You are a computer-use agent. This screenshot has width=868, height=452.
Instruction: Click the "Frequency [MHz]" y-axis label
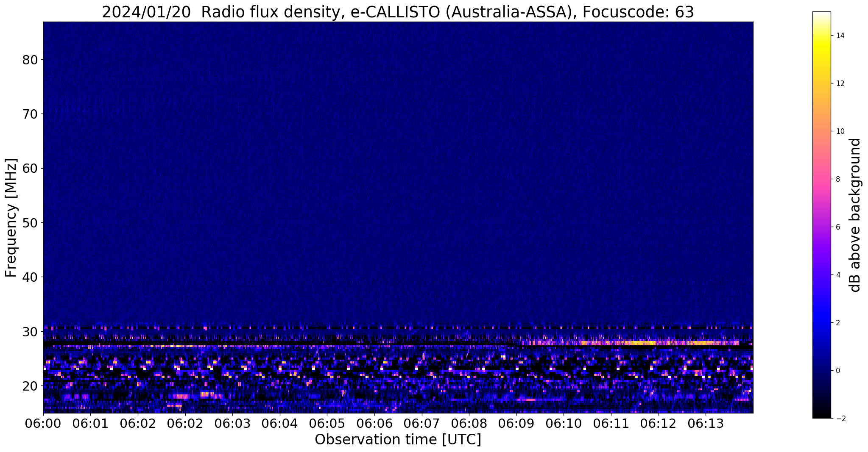pyautogui.click(x=11, y=218)
